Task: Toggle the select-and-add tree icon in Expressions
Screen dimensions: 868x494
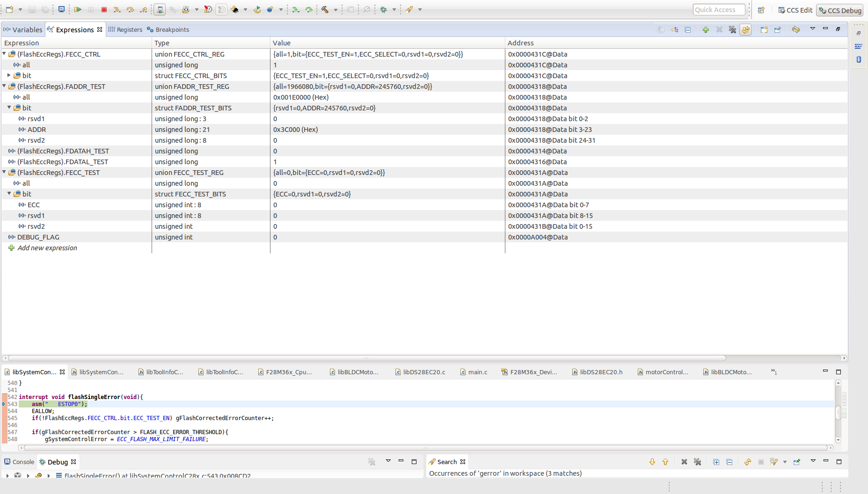Action: 674,29
